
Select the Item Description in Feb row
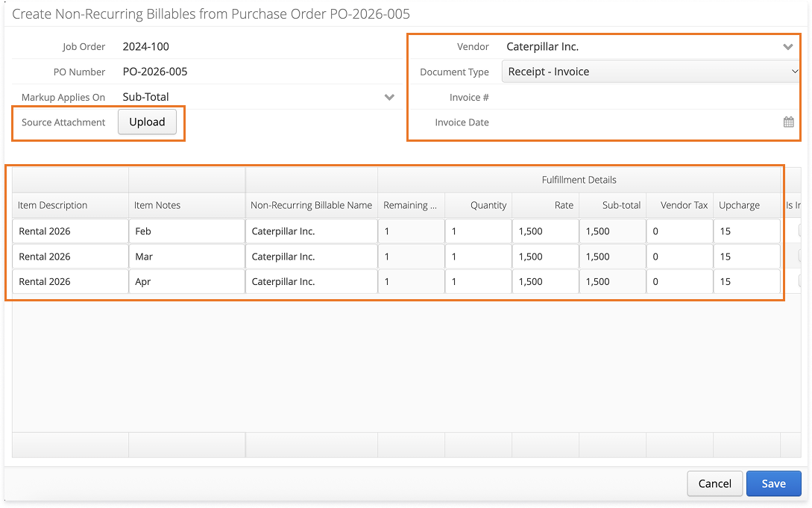(70, 231)
